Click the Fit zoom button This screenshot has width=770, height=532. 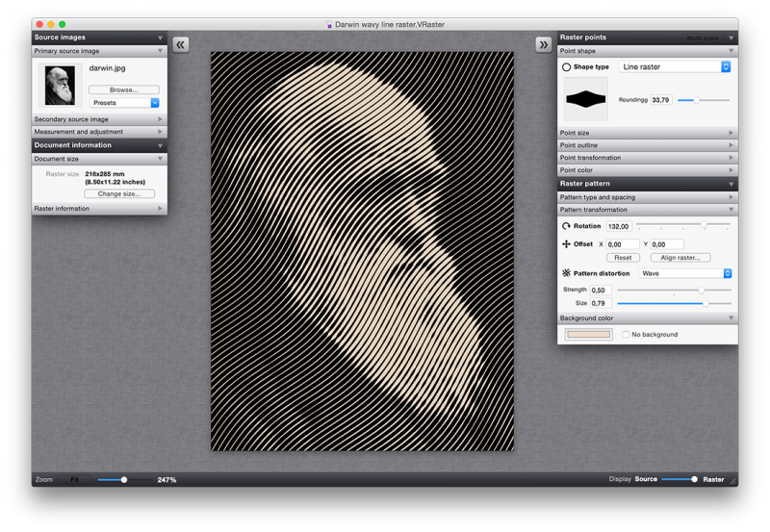pyautogui.click(x=74, y=479)
